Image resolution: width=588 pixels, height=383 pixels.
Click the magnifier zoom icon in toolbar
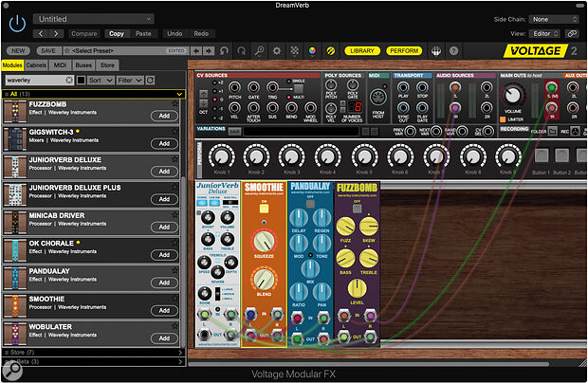pyautogui.click(x=259, y=50)
